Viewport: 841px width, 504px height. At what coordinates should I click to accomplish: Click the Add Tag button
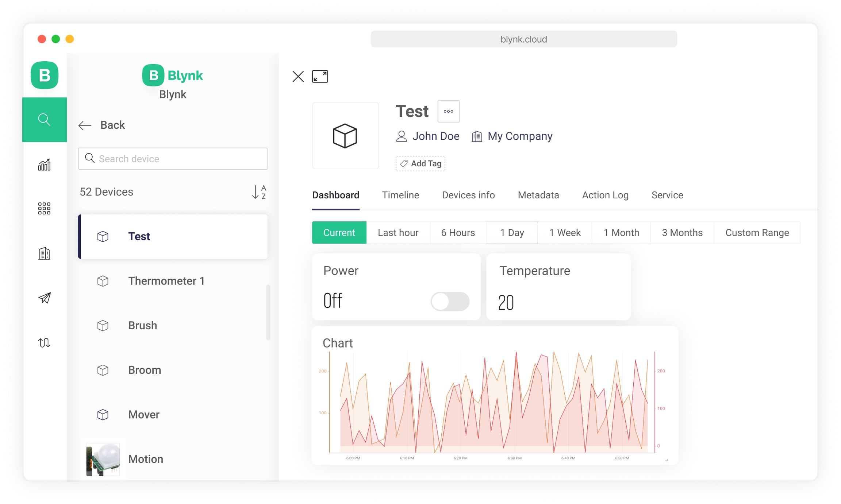click(x=420, y=163)
